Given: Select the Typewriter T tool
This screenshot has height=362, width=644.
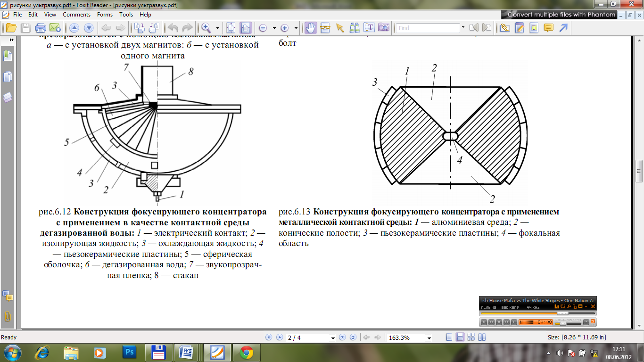Looking at the screenshot, I should (x=534, y=27).
